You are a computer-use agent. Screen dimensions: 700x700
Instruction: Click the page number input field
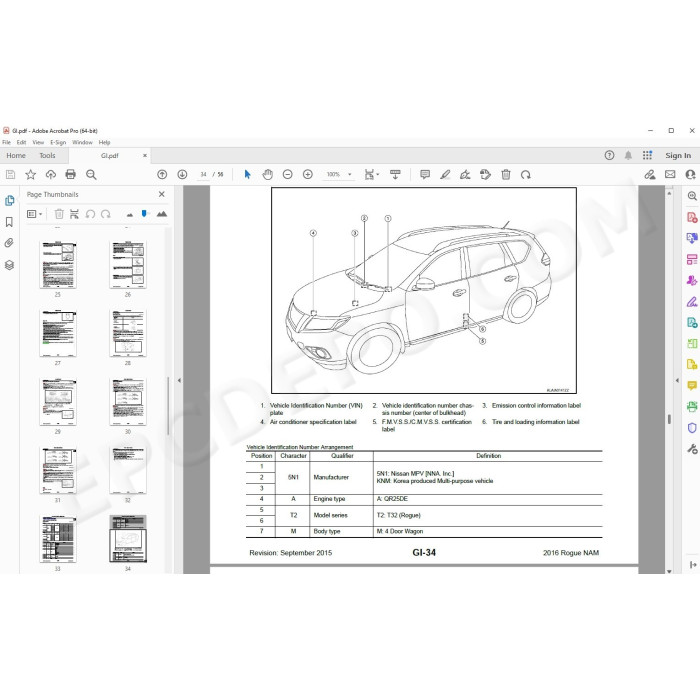[203, 175]
